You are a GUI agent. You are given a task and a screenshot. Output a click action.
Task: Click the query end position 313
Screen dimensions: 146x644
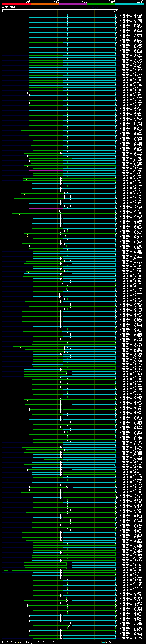click(x=115, y=11)
